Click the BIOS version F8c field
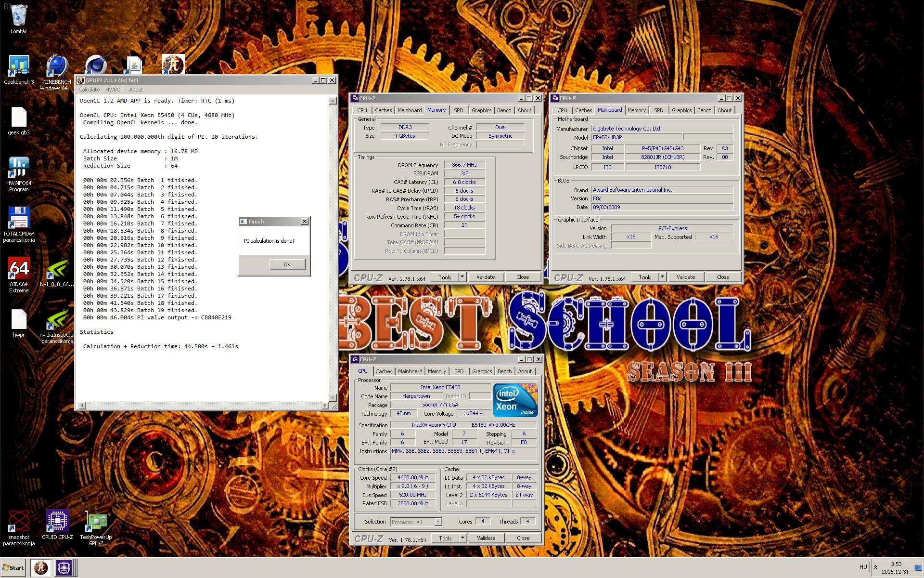Screen dimensions: 924x578 coord(662,198)
